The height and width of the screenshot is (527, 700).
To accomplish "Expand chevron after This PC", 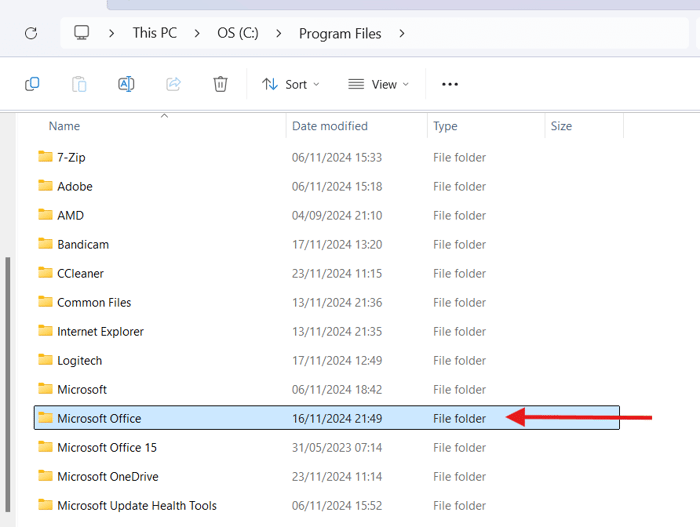I will 197,33.
